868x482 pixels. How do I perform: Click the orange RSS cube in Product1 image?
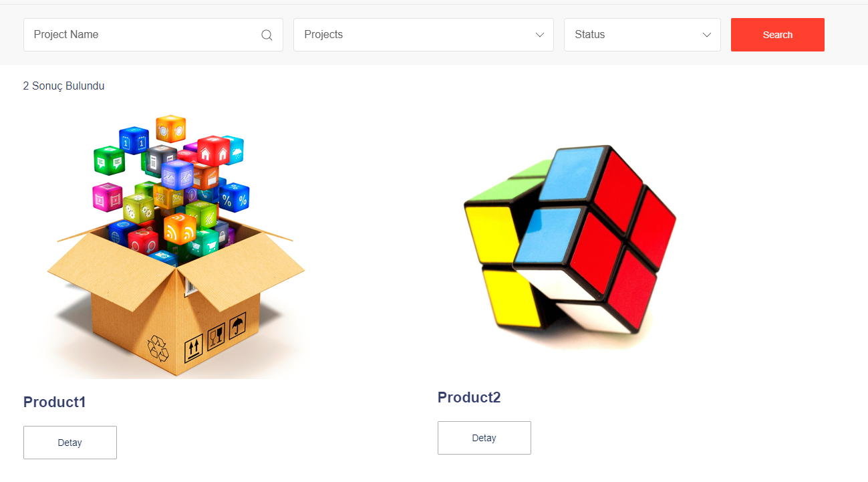[x=180, y=228]
